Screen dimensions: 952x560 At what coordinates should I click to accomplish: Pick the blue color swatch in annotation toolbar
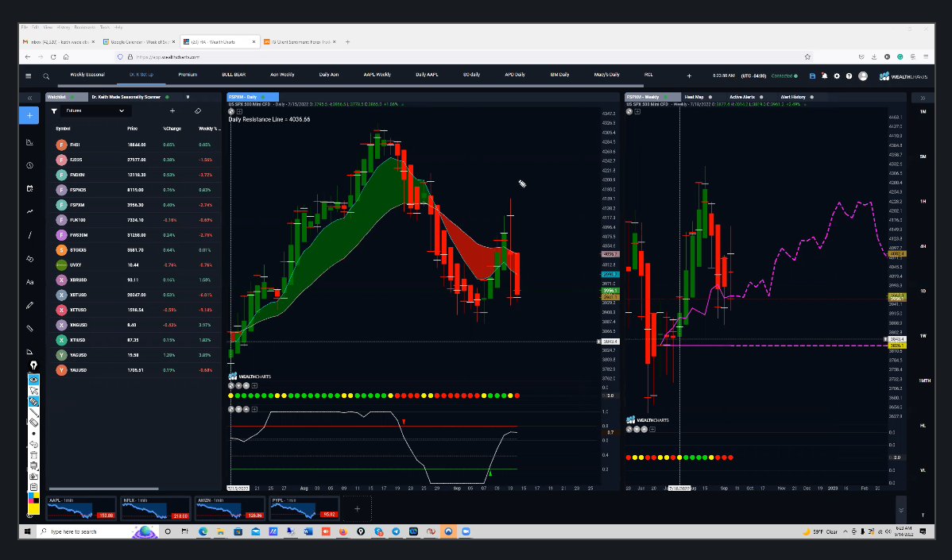(x=31, y=495)
